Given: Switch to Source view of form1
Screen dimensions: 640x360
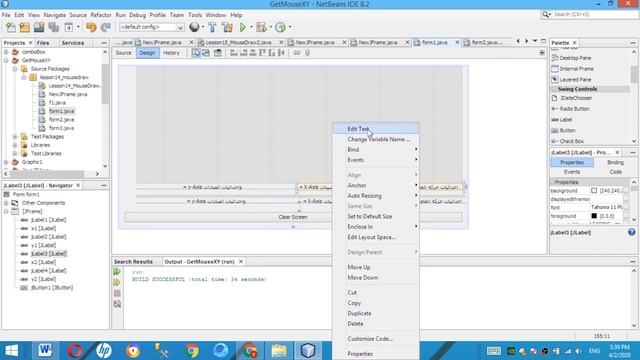Looking at the screenshot, I should [123, 53].
